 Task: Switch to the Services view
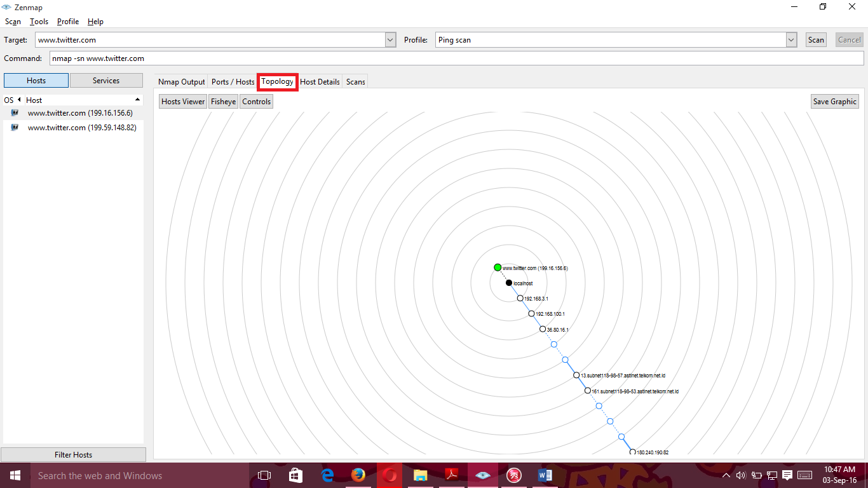[x=106, y=80]
